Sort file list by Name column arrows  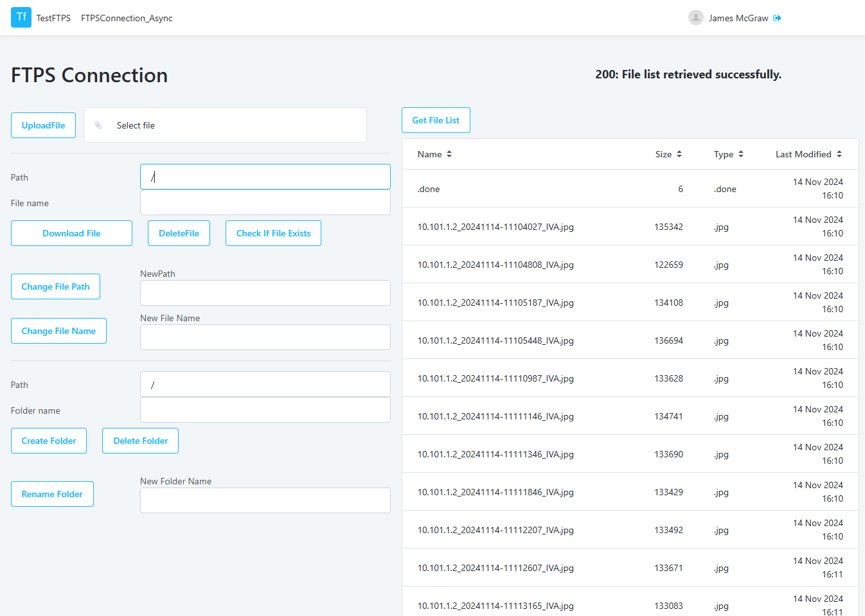pyautogui.click(x=449, y=154)
